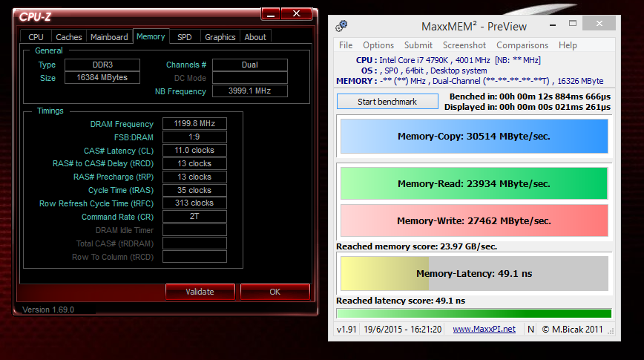The width and height of the screenshot is (644, 360).
Task: Switch to the SPD tab
Action: tap(185, 37)
